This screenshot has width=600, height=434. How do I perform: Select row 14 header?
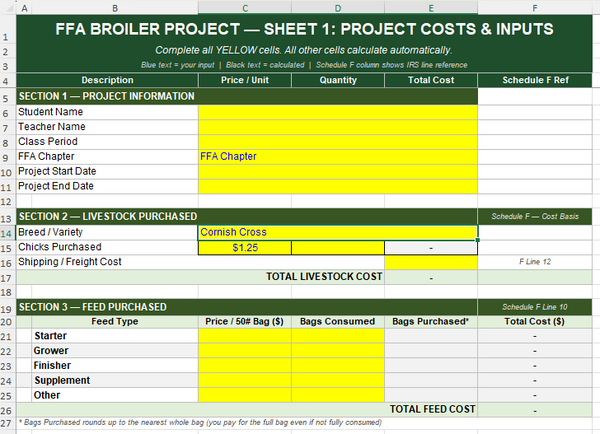point(8,233)
